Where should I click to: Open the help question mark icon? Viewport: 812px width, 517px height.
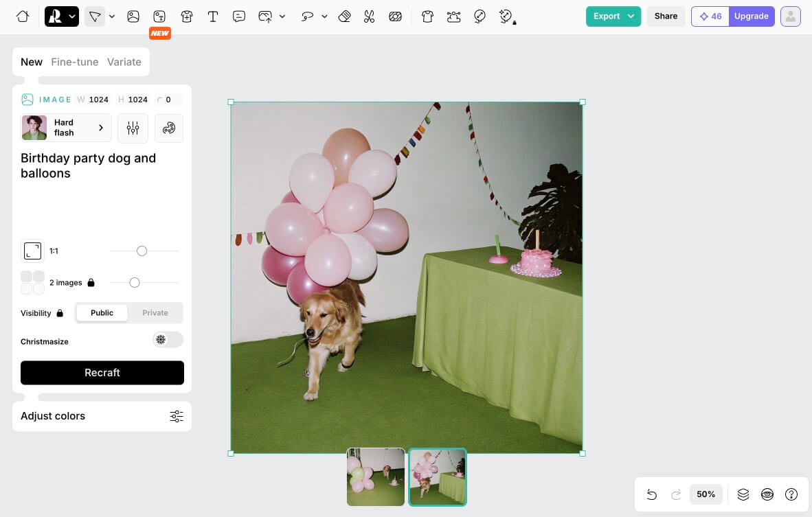click(x=791, y=494)
